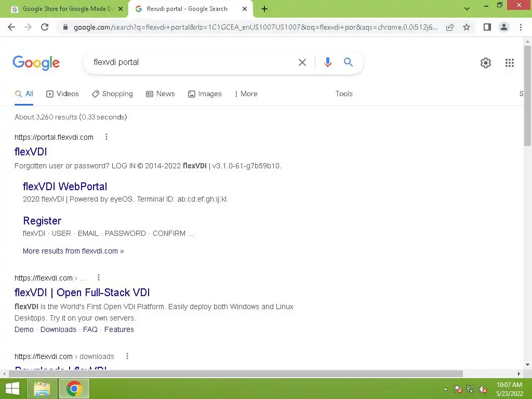532x399 pixels.
Task: Expand the tab search chevron
Action: click(467, 9)
